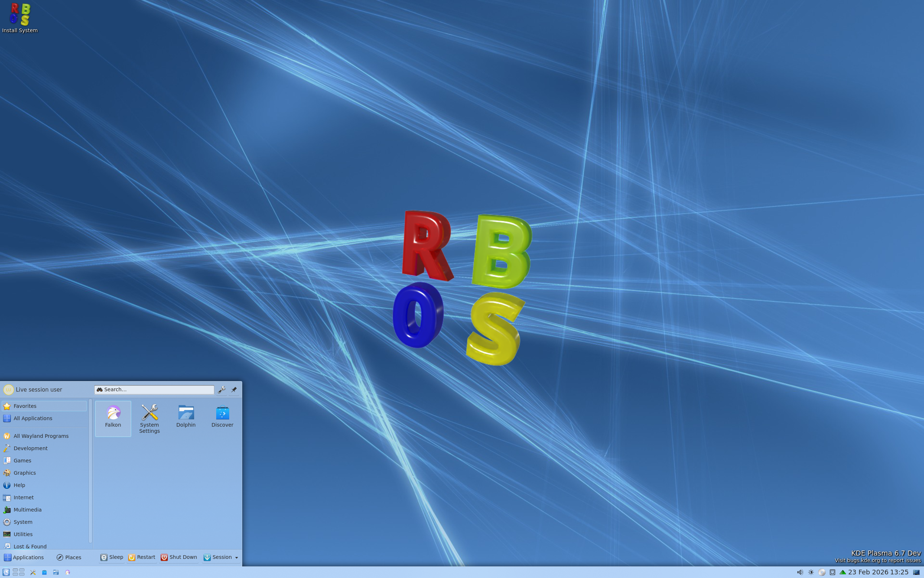Open the wired network tray icon
Screen dimensions: 924x578
pyautogui.click(x=832, y=572)
